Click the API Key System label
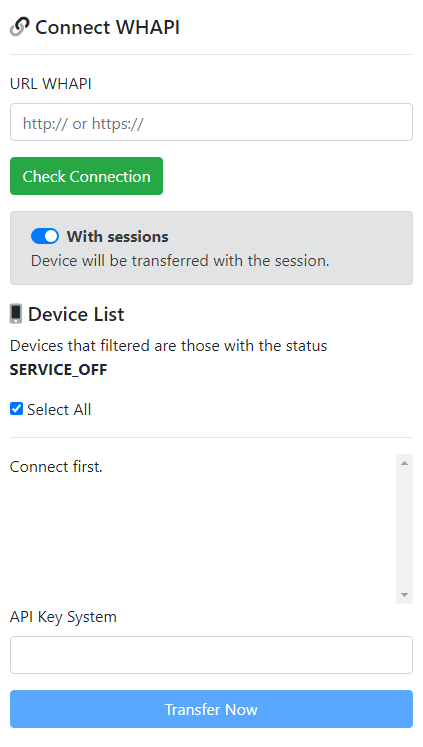 (x=63, y=616)
